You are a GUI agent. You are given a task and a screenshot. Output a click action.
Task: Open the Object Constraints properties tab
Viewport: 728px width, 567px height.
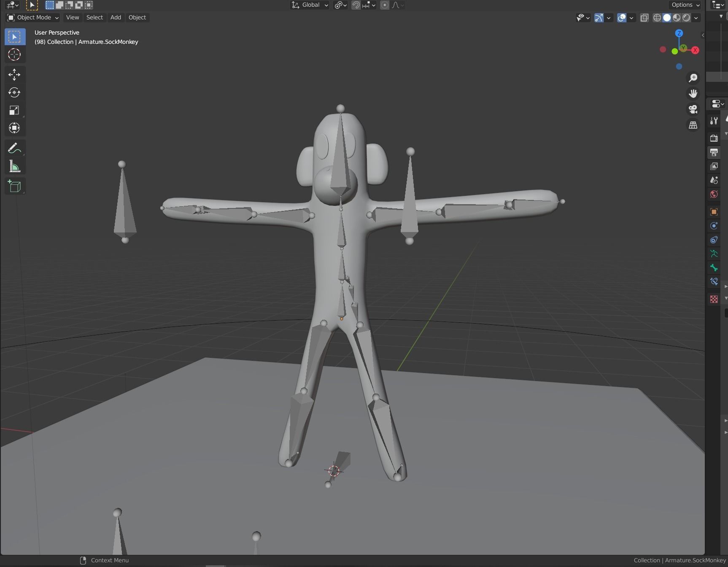pyautogui.click(x=714, y=240)
